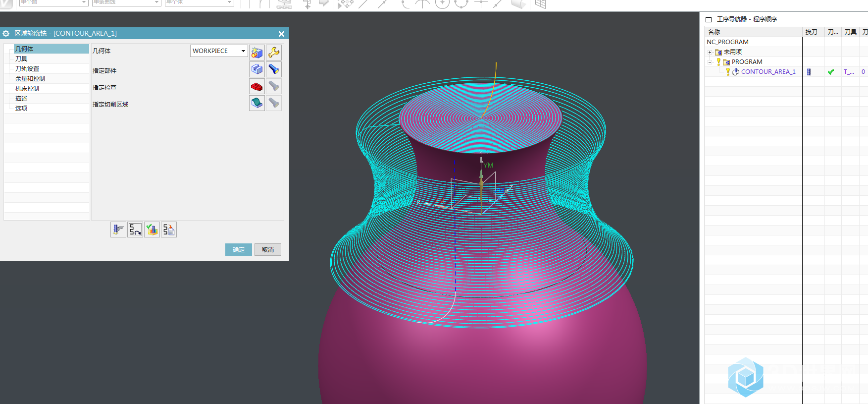Click the T_... tool cell
Screen dimensions: 868x404
[x=849, y=72]
